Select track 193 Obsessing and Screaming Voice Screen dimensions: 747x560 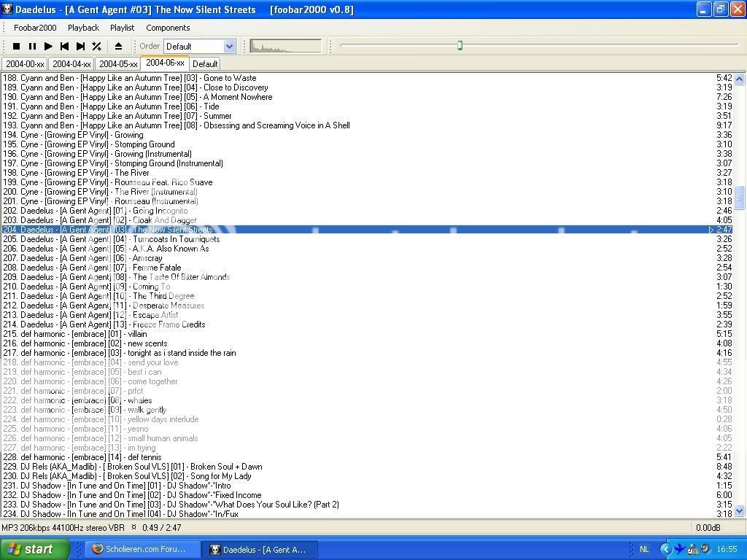click(367, 125)
